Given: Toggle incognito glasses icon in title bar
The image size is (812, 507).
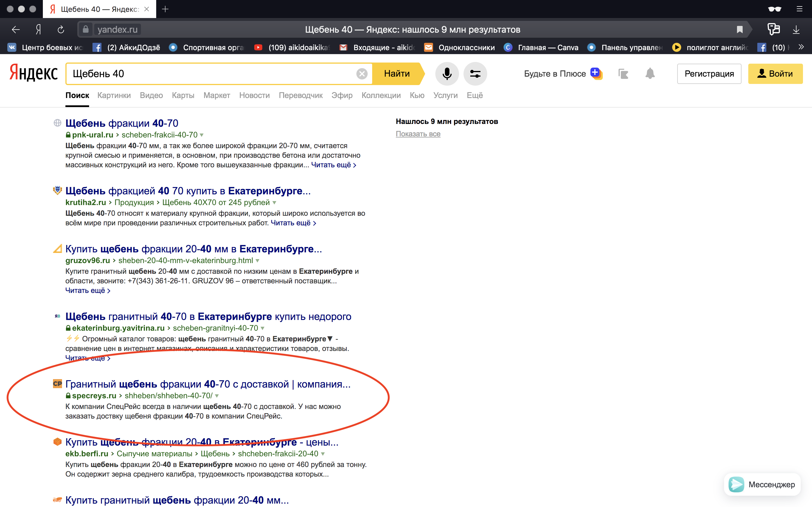Looking at the screenshot, I should 775,9.
